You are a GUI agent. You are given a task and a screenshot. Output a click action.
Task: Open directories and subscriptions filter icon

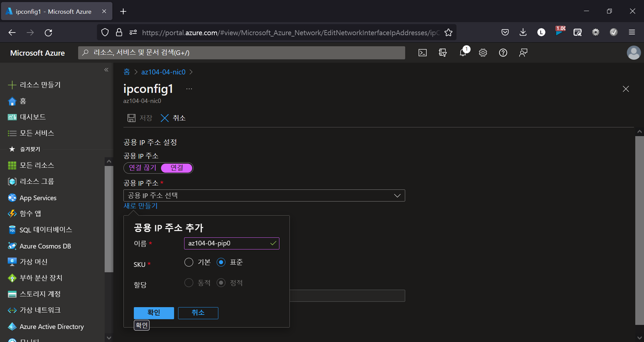443,53
